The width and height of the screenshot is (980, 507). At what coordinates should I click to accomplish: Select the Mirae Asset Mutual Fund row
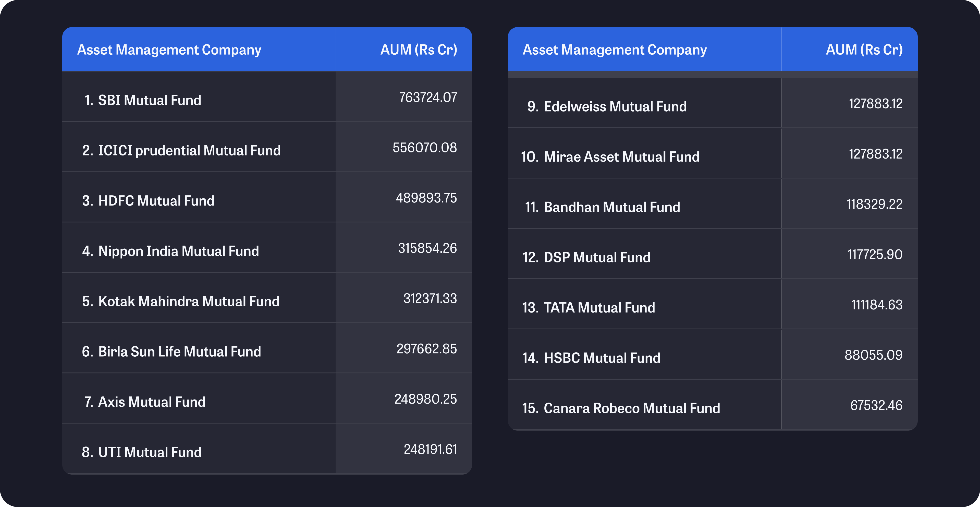621,157
